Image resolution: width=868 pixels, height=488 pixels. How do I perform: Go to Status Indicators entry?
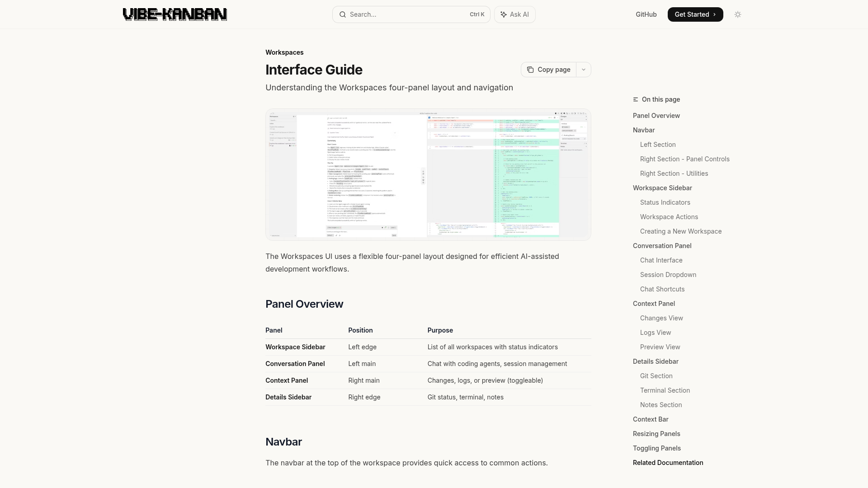tap(665, 202)
